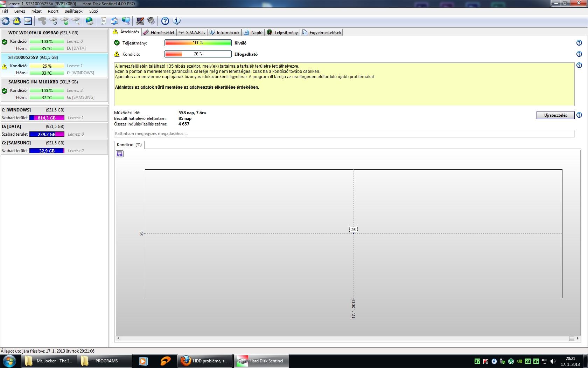Click the Kondíció 26 % progress bar
Screen dimensions: 588x368
[198, 54]
